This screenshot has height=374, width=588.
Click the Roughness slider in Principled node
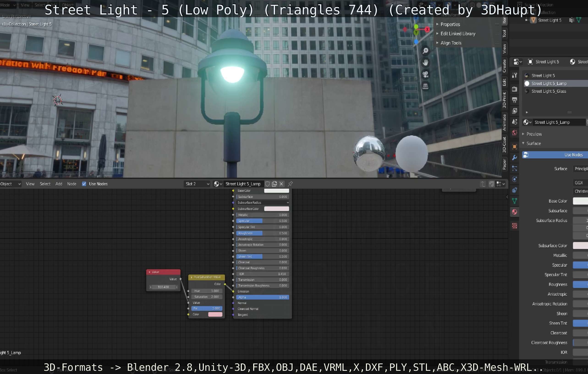(263, 233)
